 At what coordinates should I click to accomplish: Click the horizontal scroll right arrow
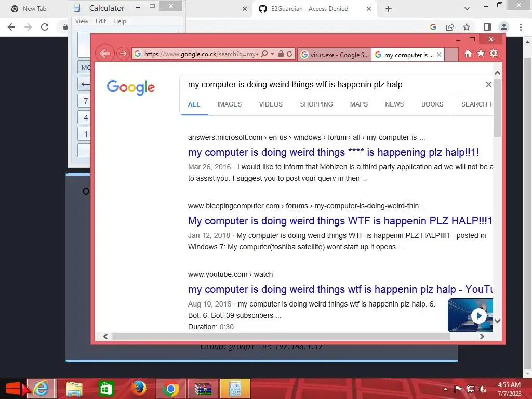482,336
